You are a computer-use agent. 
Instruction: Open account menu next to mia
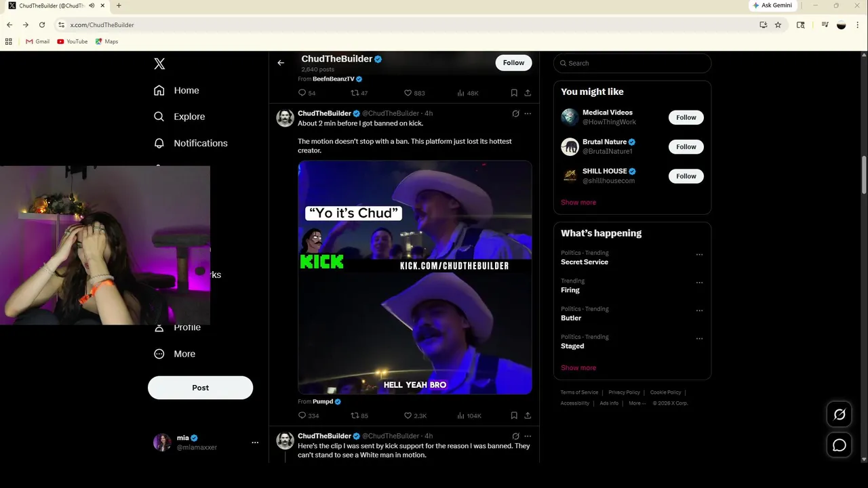coord(255,443)
